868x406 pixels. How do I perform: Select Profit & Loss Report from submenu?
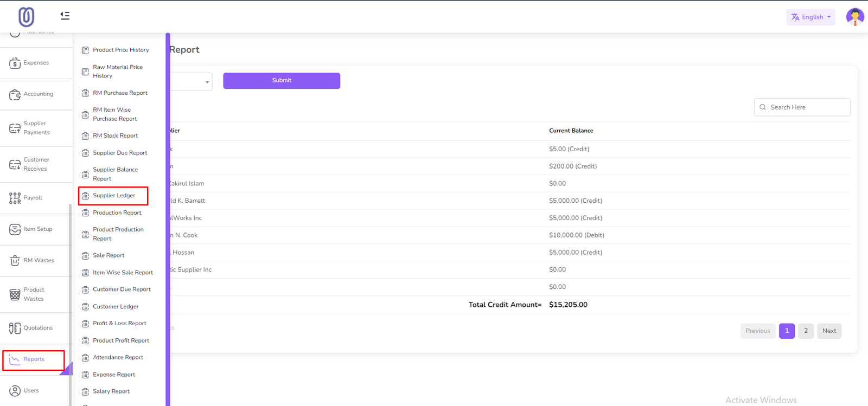119,324
